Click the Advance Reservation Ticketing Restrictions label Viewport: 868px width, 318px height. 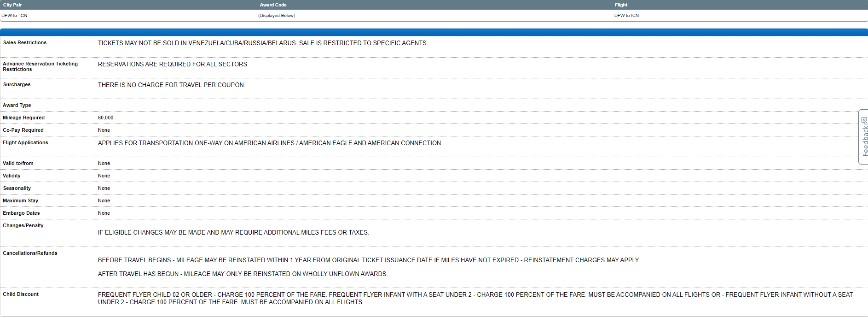tap(40, 66)
